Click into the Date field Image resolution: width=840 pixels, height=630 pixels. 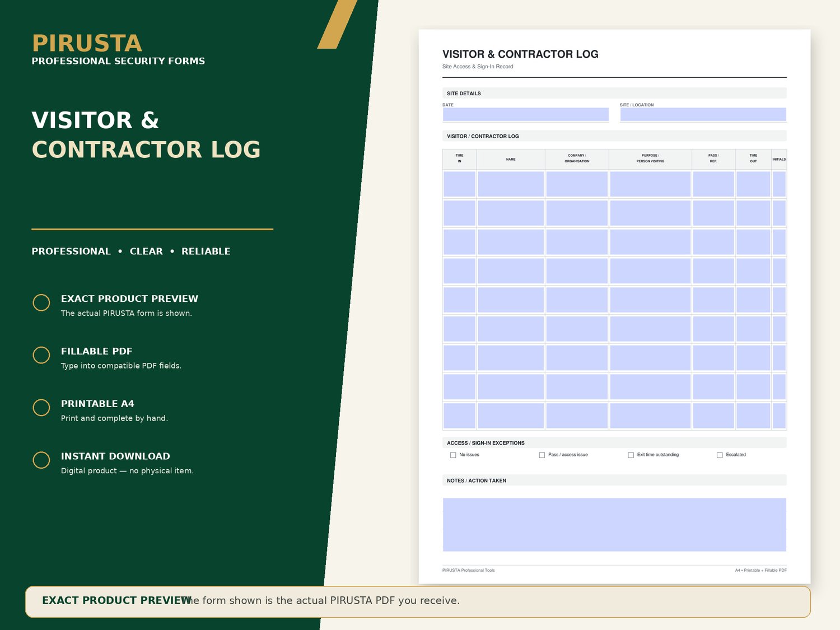[526, 114]
